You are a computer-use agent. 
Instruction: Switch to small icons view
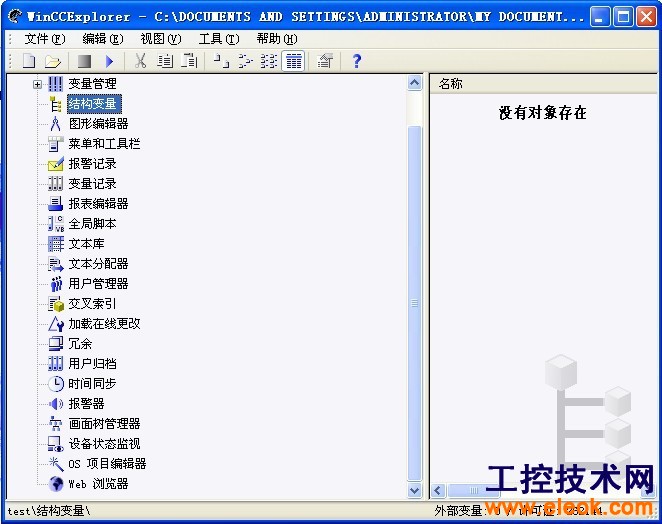(x=245, y=61)
